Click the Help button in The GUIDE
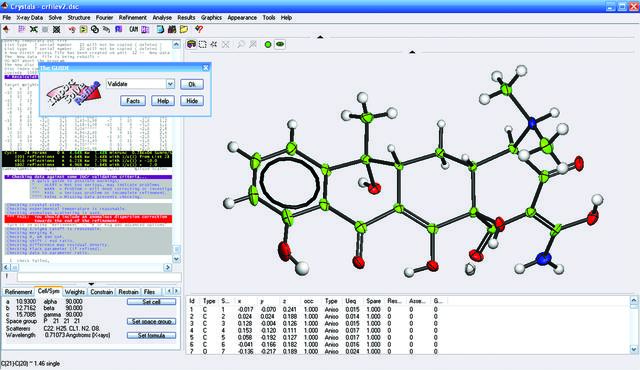This screenshot has width=640, height=370. [x=163, y=101]
